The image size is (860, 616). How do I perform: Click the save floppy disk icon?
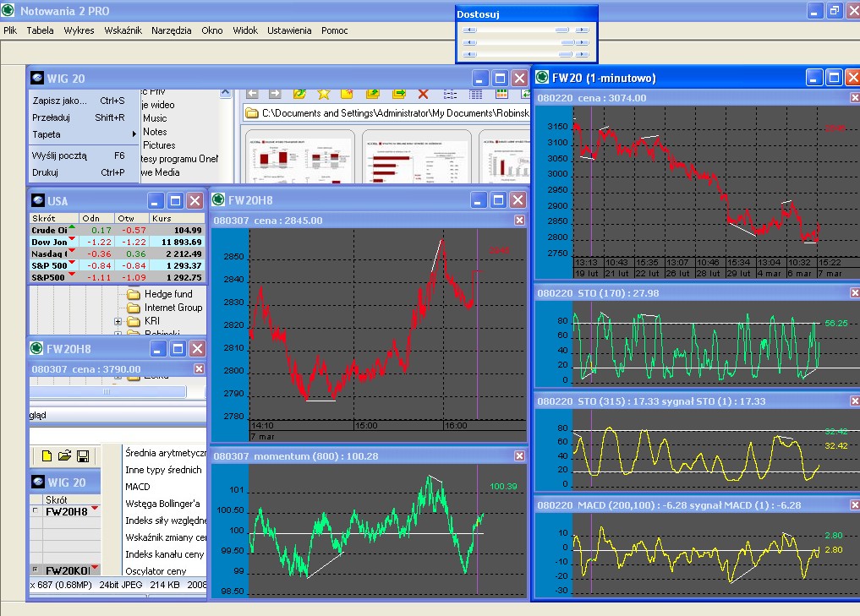(x=83, y=456)
